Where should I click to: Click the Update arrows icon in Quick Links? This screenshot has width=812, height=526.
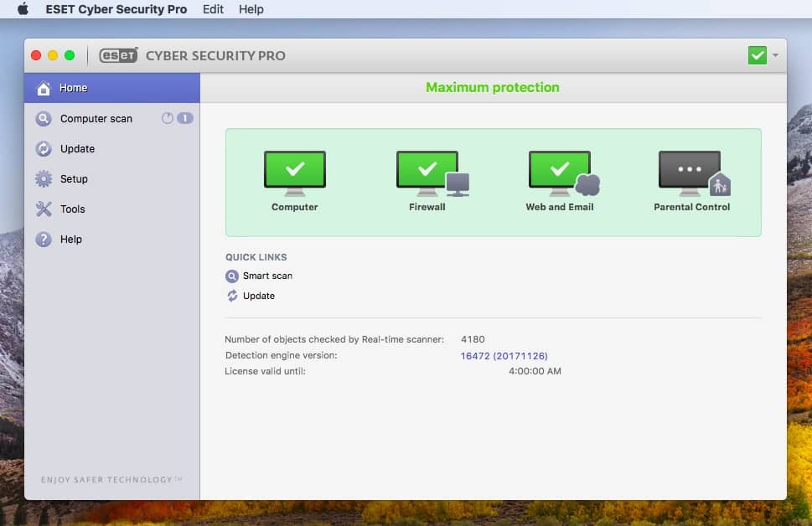(231, 295)
